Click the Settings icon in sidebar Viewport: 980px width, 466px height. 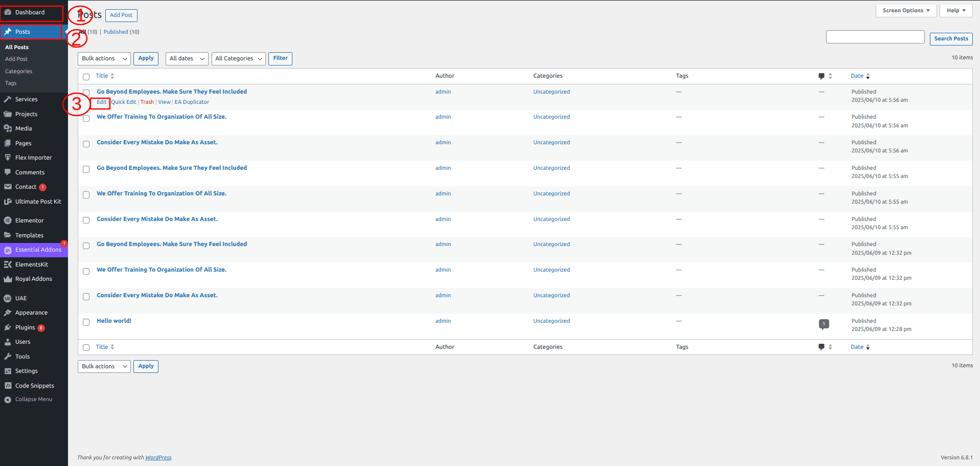tap(8, 371)
